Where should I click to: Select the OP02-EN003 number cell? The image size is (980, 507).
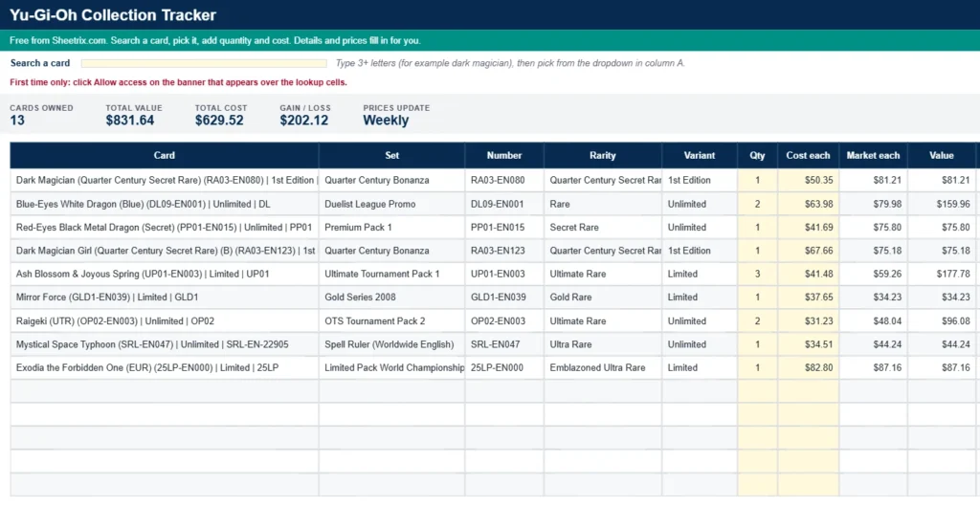(x=504, y=320)
